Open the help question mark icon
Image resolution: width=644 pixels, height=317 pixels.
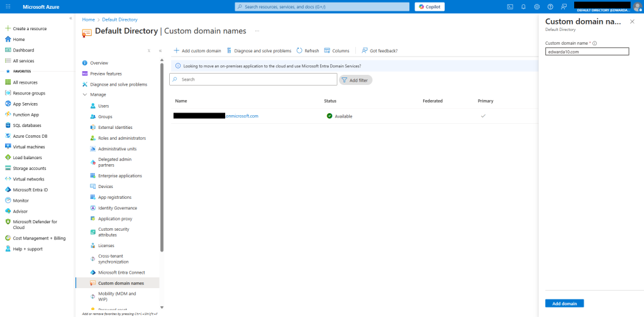click(550, 6)
